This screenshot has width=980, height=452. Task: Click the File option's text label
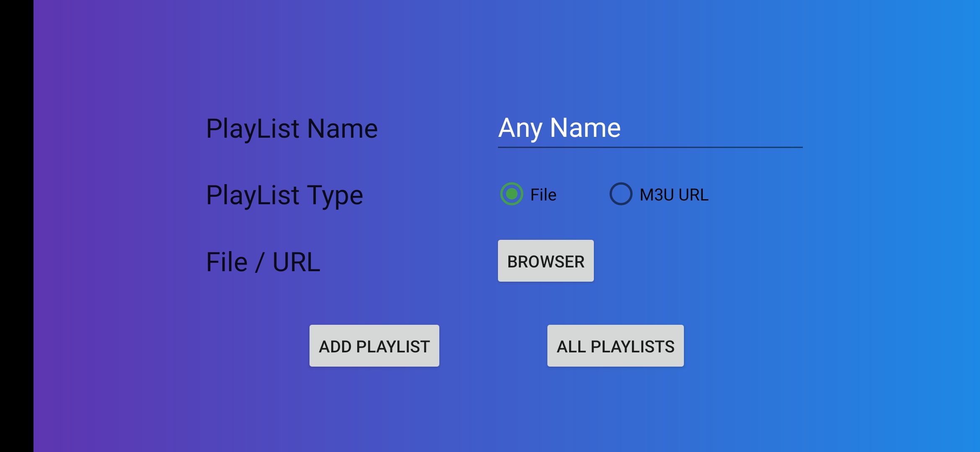(x=543, y=195)
